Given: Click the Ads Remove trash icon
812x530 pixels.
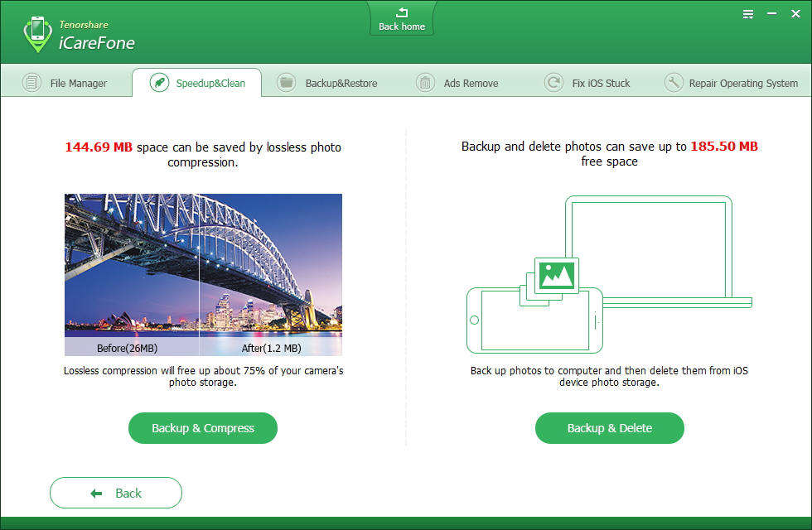Looking at the screenshot, I should [425, 83].
